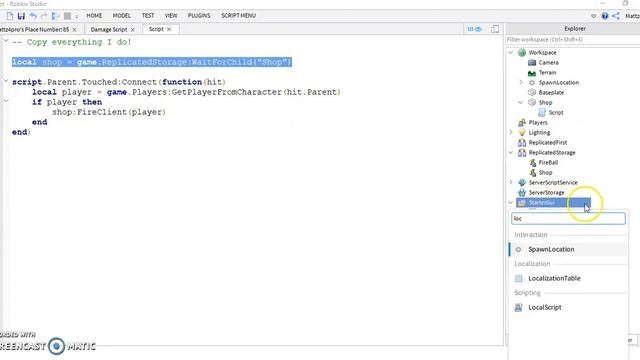Screen dimensions: 640x360
Task: Toggle the UI visibility eye button
Action: [x=474, y=29]
